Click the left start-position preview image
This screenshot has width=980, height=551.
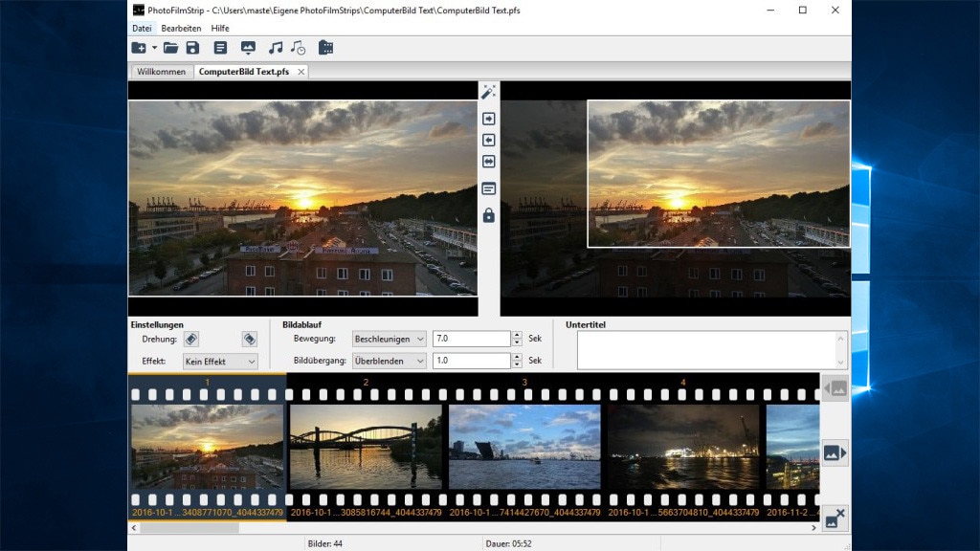tap(302, 198)
